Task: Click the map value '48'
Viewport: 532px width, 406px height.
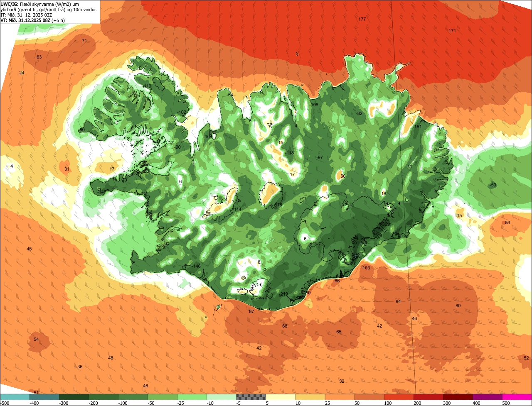Action: 111,358
